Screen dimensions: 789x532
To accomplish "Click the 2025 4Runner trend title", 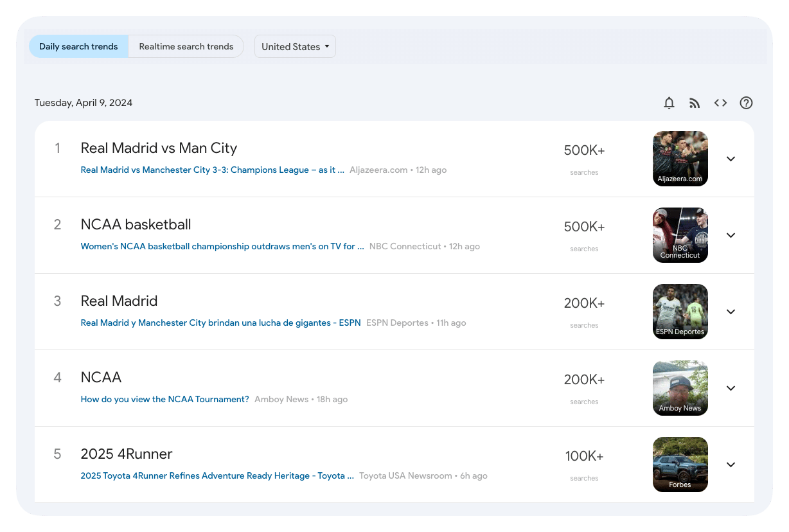I will pyautogui.click(x=127, y=454).
